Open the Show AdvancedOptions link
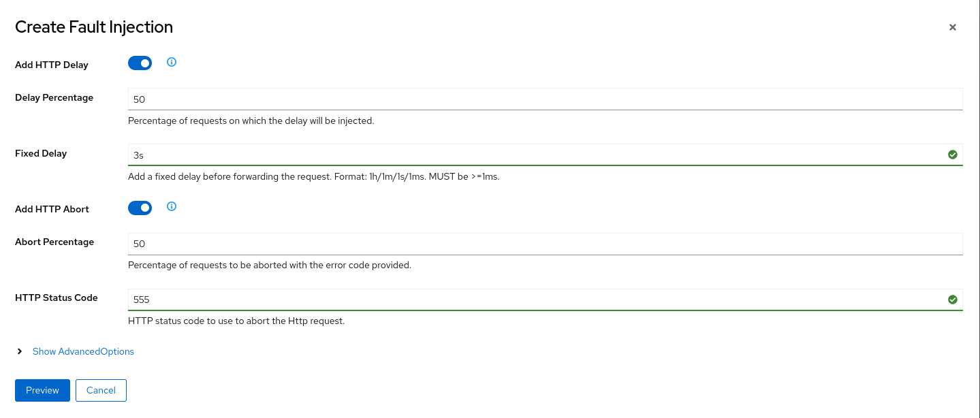980x418 pixels. (83, 351)
